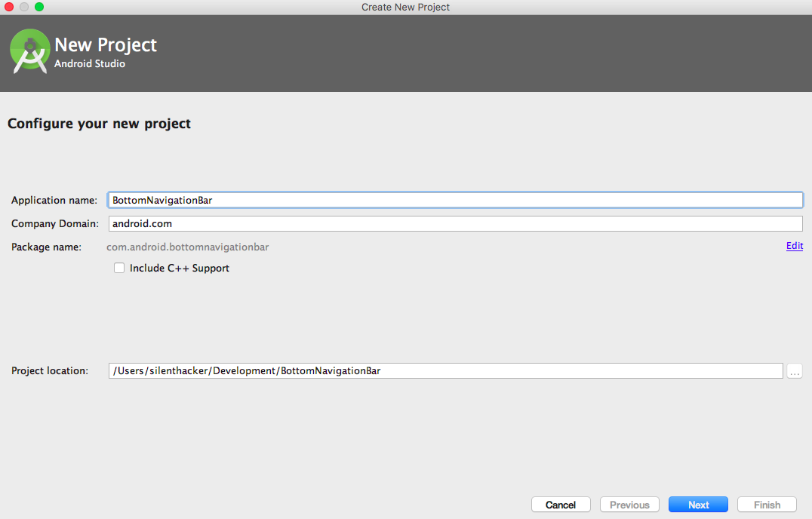This screenshot has height=519, width=812.
Task: Click the Include C++ Support label text
Action: point(180,268)
